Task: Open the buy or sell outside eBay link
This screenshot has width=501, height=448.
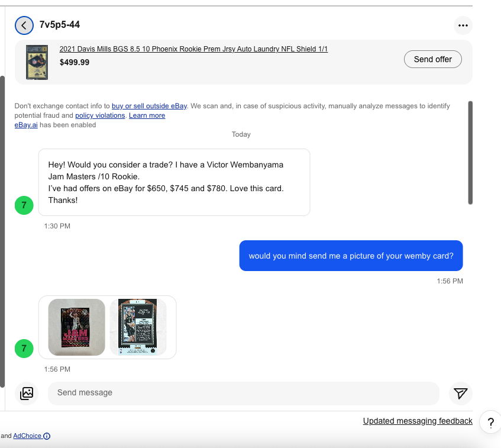Action: coord(149,106)
